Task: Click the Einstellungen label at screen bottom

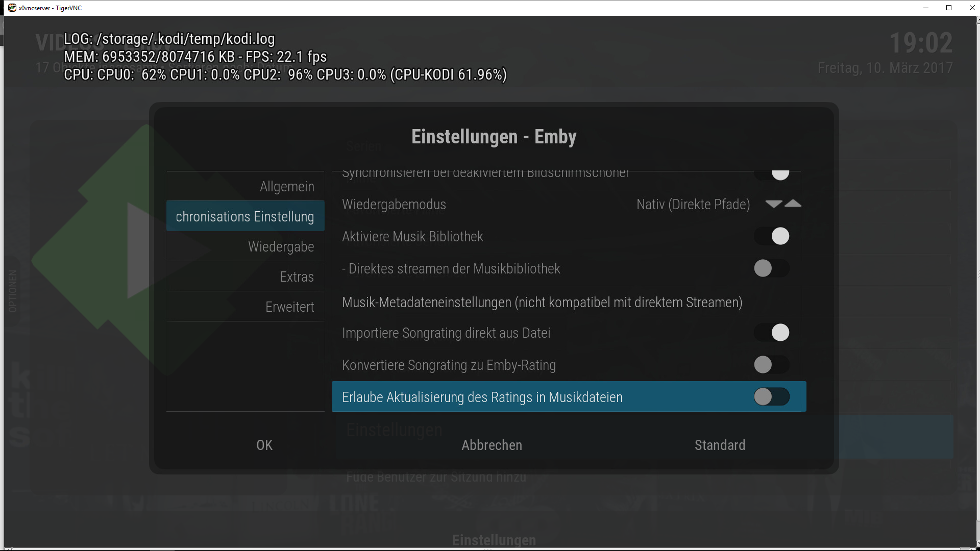Action: pyautogui.click(x=494, y=540)
